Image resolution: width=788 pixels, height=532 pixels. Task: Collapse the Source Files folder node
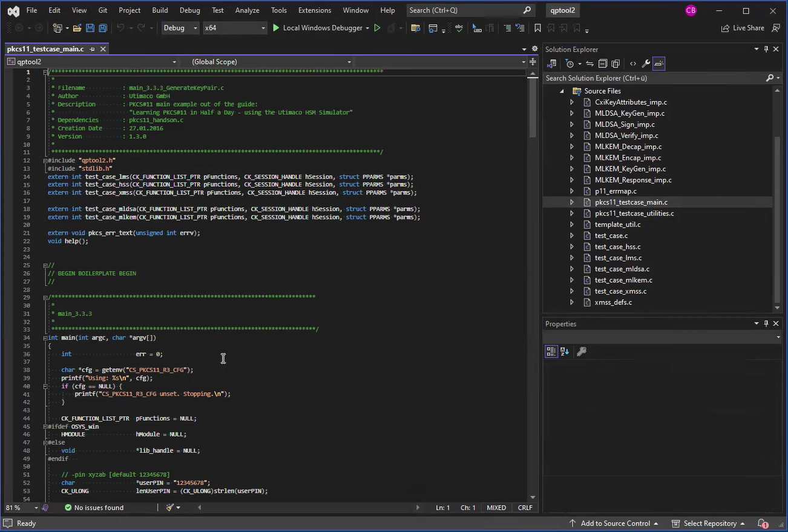[x=562, y=91]
